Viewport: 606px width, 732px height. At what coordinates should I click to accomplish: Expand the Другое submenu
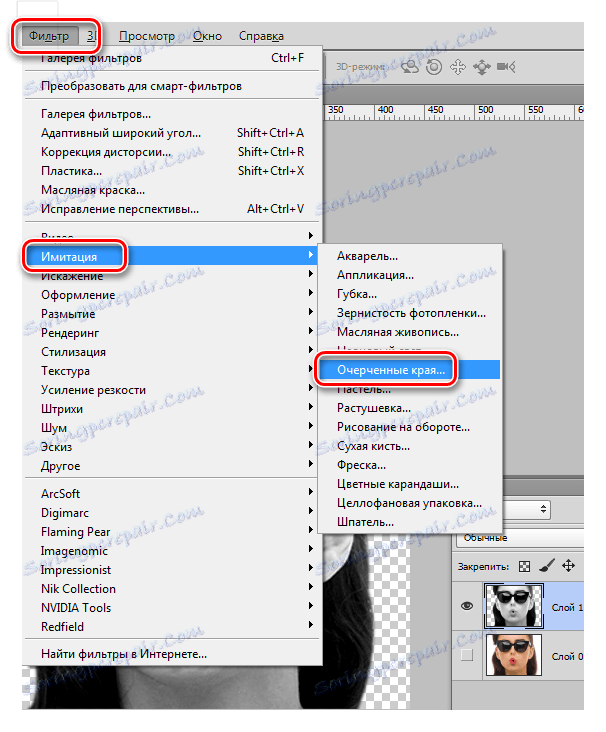172,466
